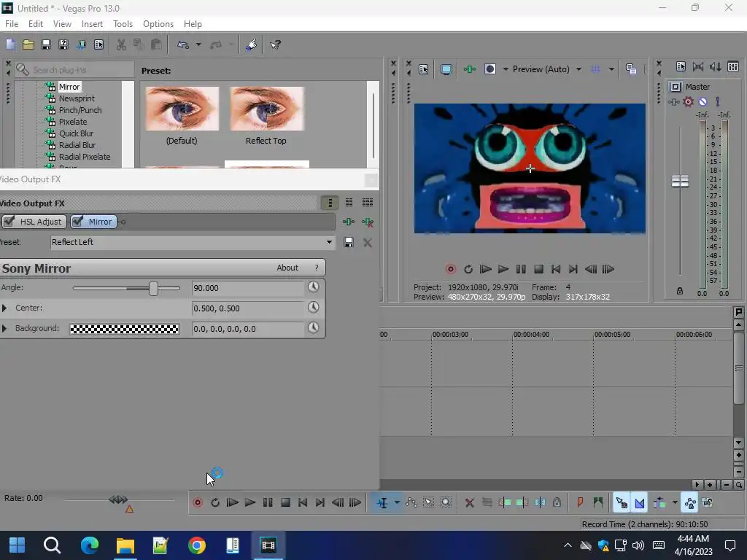Click the Insert Marker icon in bottom toolbar

pos(580,502)
